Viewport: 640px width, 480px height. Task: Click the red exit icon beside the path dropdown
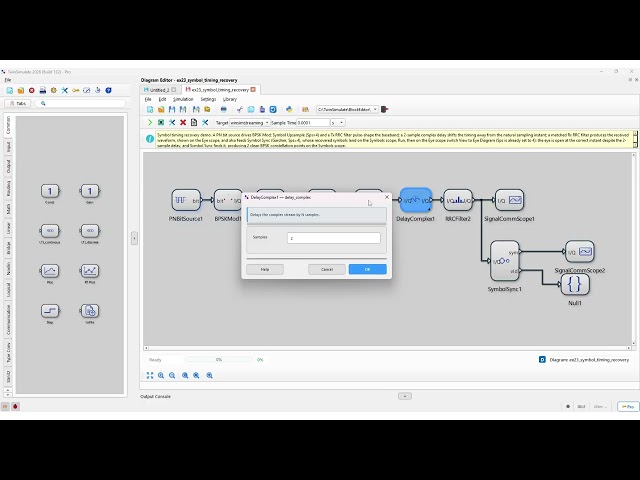[x=384, y=109]
